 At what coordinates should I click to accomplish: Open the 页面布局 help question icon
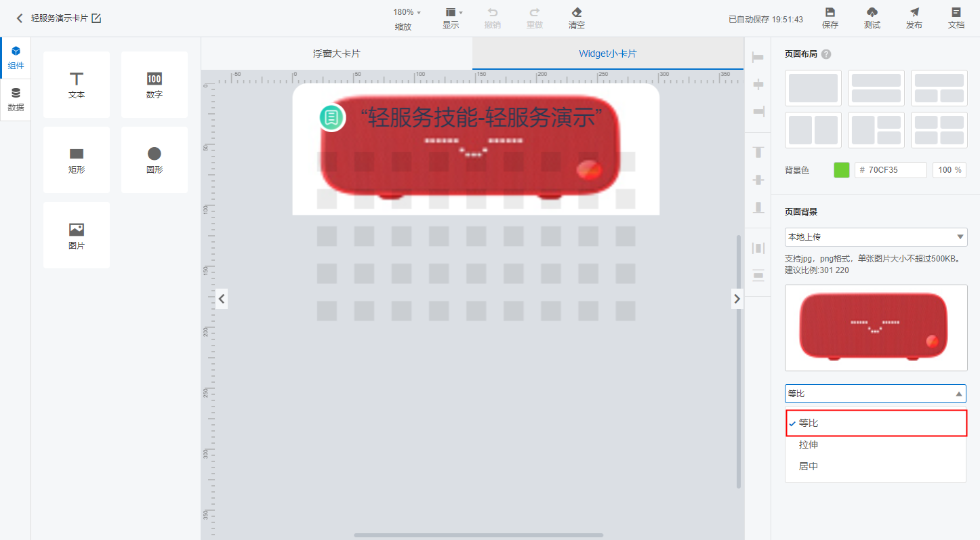(826, 54)
